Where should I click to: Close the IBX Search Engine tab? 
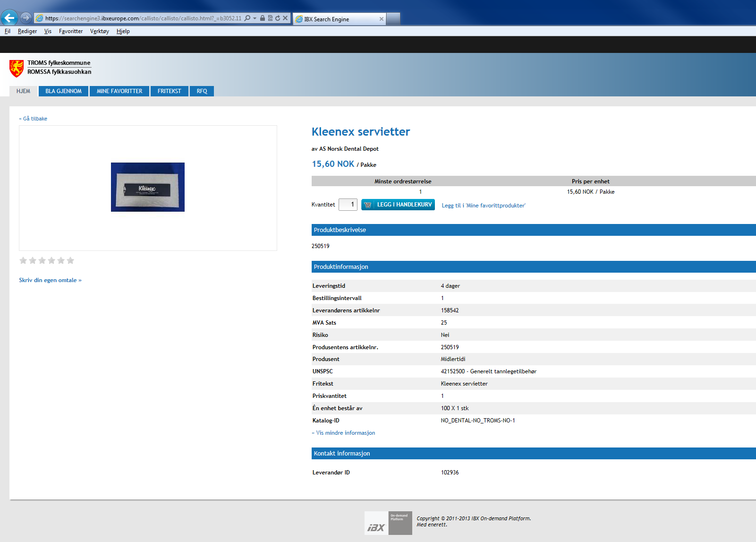(382, 19)
